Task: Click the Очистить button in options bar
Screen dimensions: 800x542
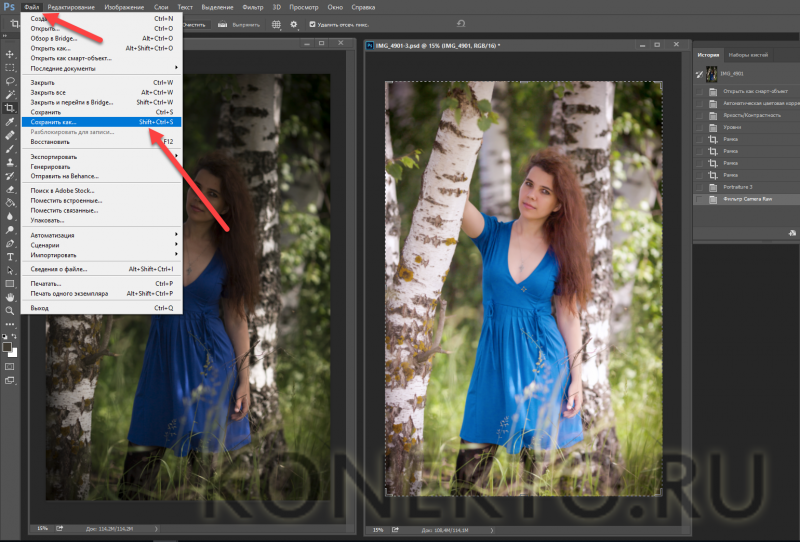Action: pyautogui.click(x=194, y=24)
